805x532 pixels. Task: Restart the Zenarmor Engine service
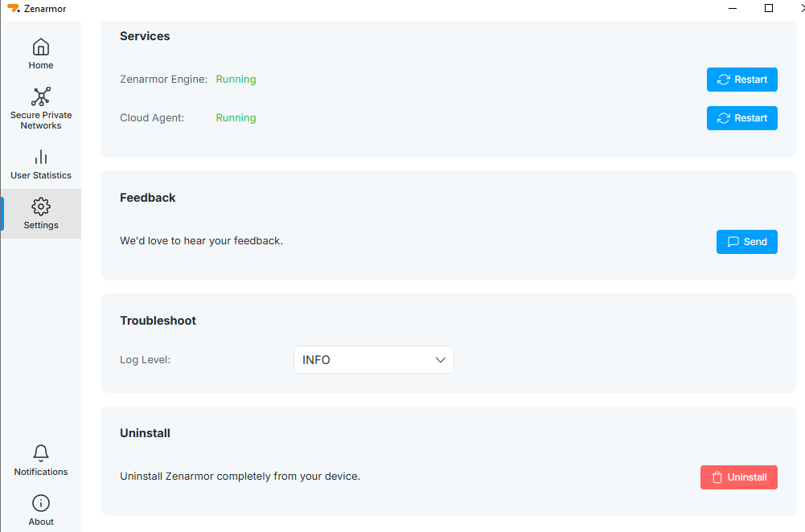(x=741, y=80)
